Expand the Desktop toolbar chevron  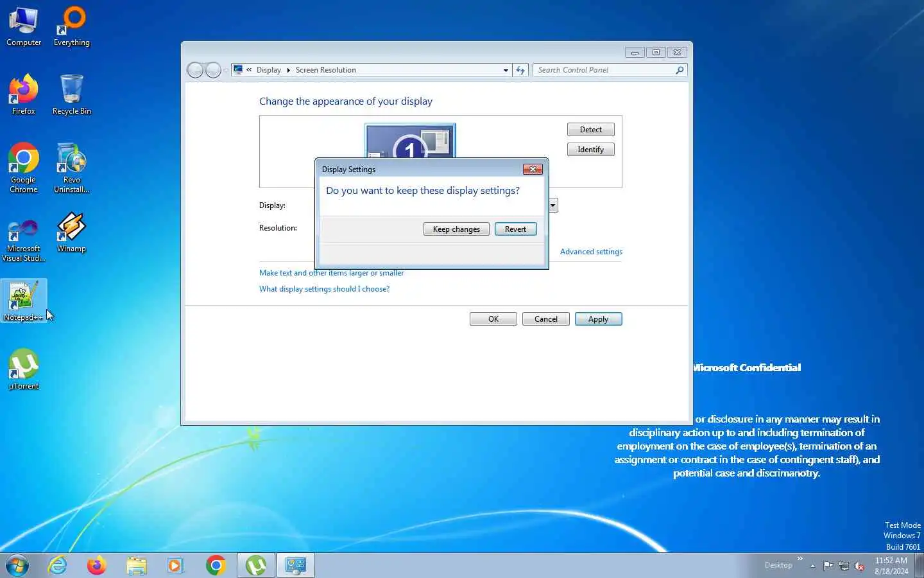[800, 559]
